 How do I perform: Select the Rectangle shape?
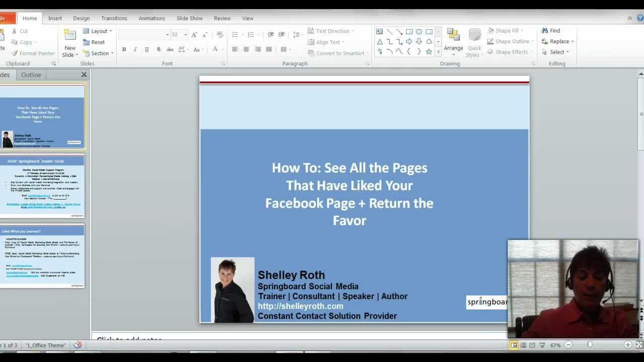point(409,32)
